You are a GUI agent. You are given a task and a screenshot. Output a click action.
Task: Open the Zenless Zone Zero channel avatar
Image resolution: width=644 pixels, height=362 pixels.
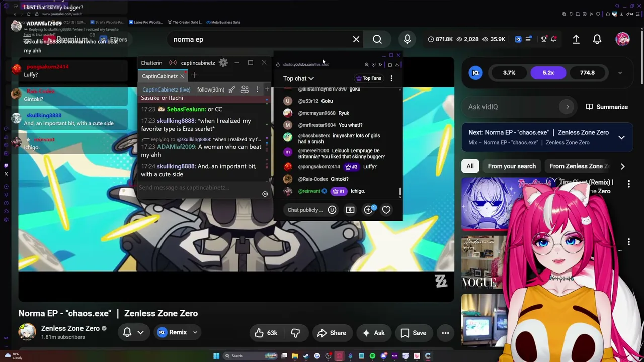pyautogui.click(x=27, y=332)
